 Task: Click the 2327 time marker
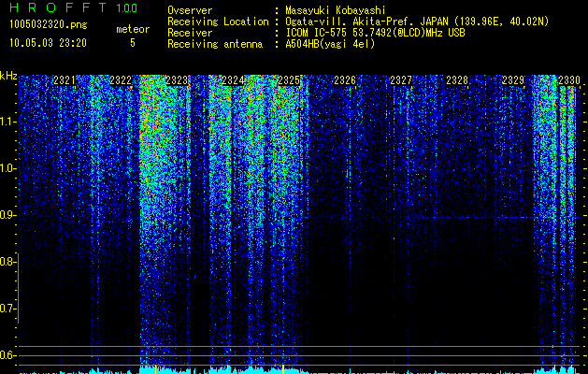click(x=401, y=80)
